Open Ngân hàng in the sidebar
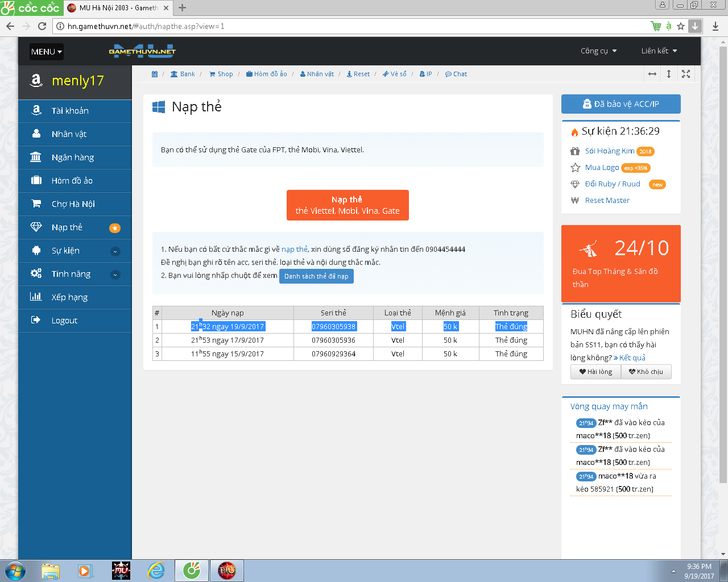The image size is (728, 582). coord(72,157)
